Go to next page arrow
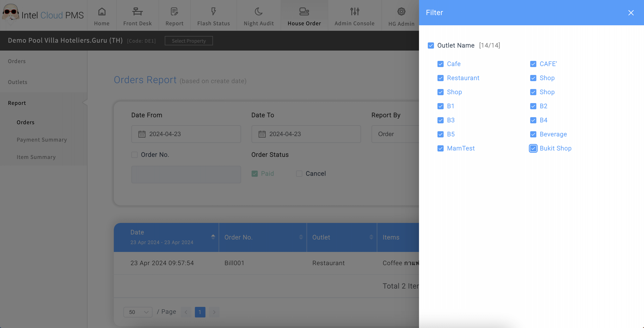The height and width of the screenshot is (328, 644). [214, 312]
